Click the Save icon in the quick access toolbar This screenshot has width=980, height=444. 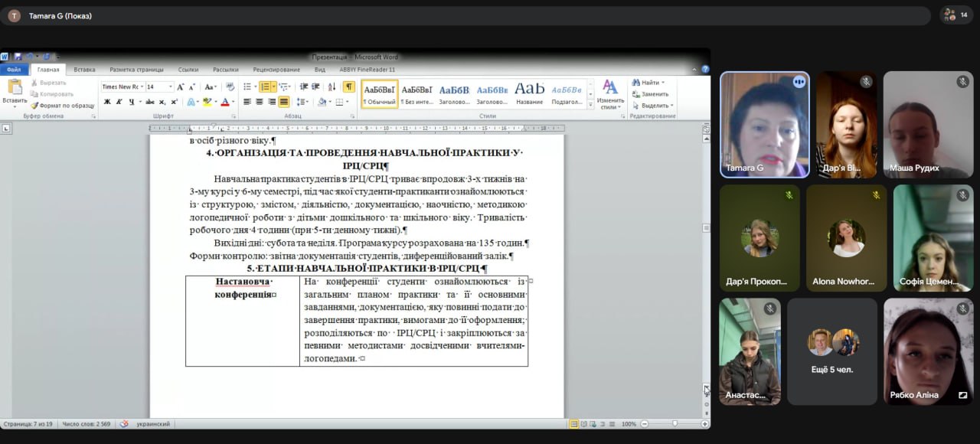17,57
